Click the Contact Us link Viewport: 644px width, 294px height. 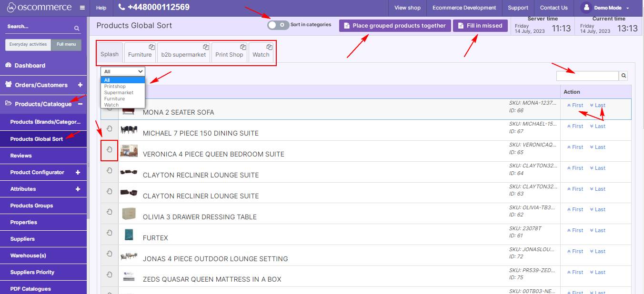tap(553, 8)
